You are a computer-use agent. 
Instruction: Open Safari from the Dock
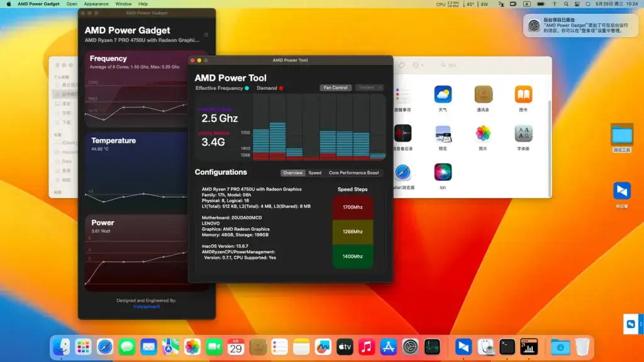click(x=105, y=347)
